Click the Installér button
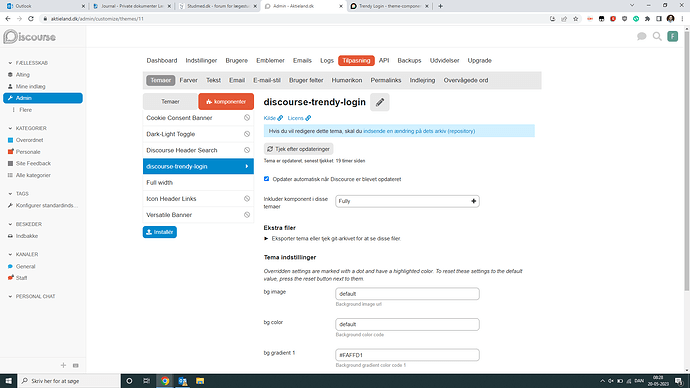 coord(160,232)
